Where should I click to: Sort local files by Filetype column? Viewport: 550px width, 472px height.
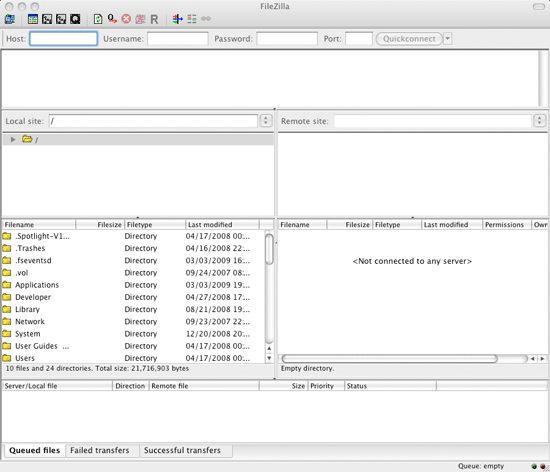pos(155,224)
